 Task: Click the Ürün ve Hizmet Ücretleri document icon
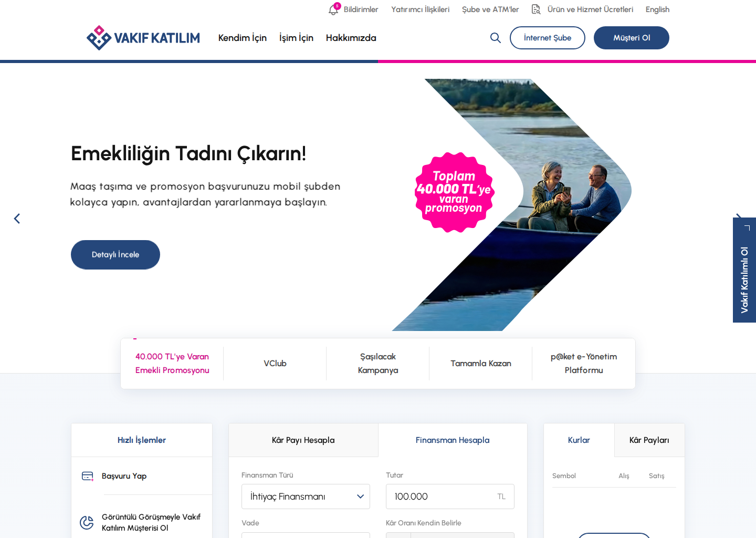click(x=536, y=9)
